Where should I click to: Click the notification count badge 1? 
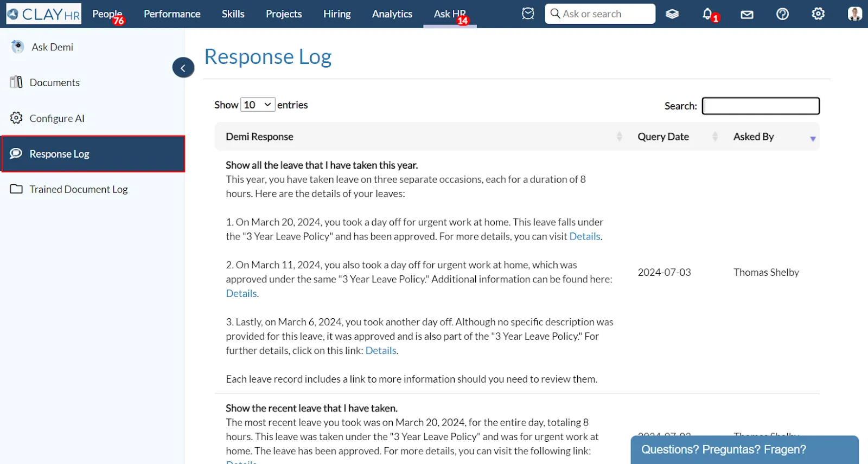coord(716,18)
